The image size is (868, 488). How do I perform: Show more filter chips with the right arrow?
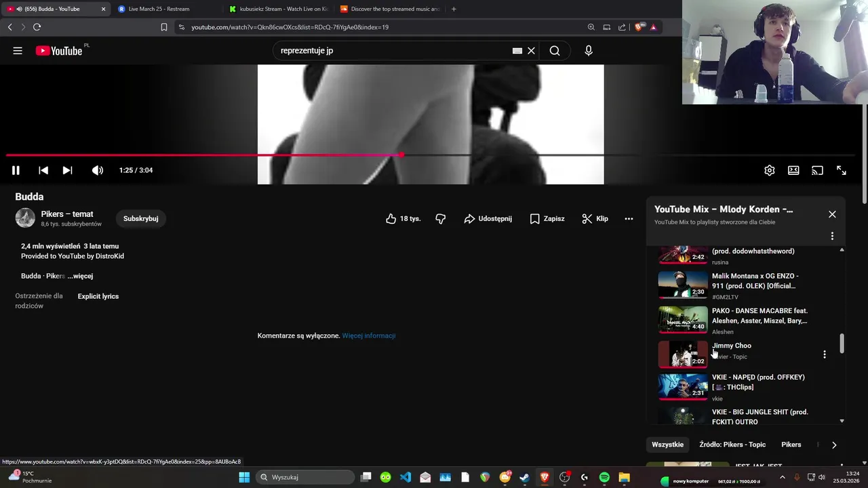pyautogui.click(x=834, y=445)
